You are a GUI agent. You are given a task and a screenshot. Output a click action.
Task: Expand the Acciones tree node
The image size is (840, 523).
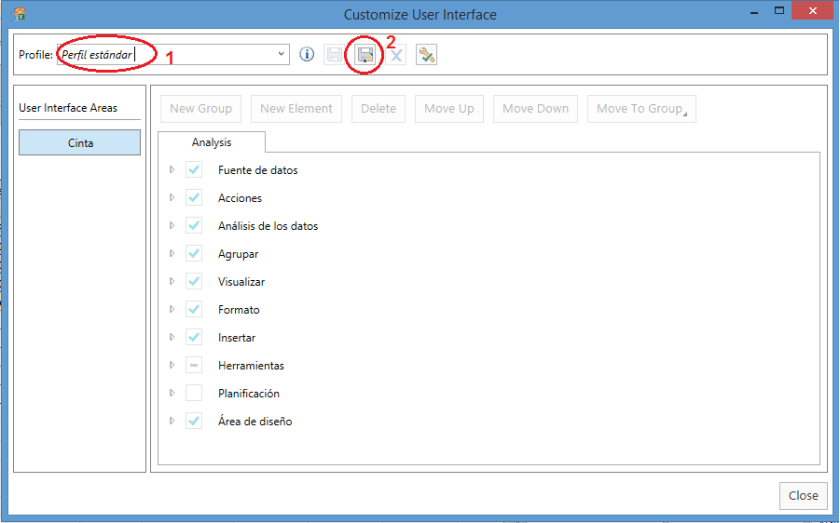pos(172,198)
